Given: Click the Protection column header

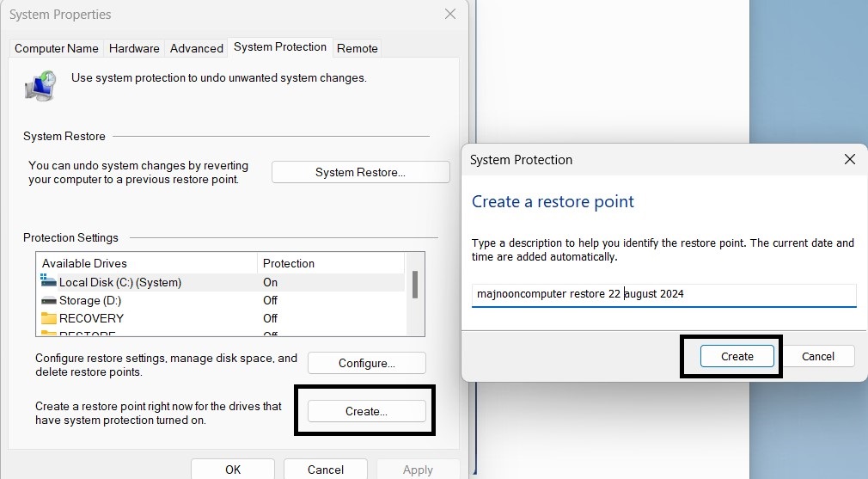Looking at the screenshot, I should pos(331,264).
